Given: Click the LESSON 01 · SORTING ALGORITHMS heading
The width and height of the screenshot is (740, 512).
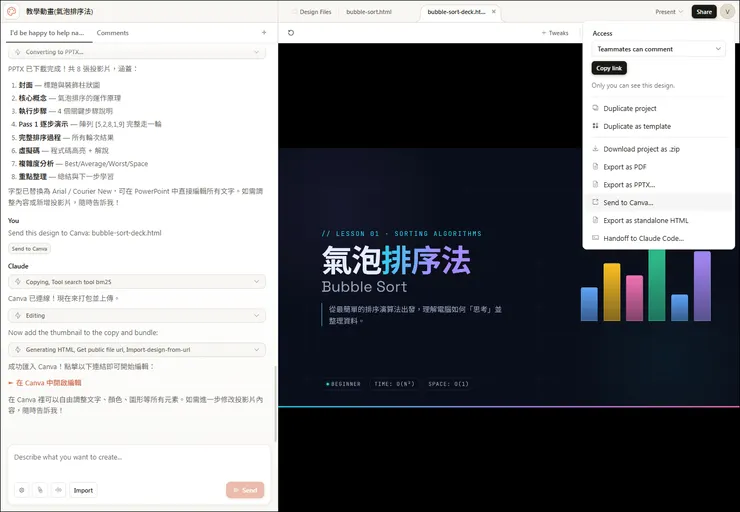Looking at the screenshot, I should (401, 234).
